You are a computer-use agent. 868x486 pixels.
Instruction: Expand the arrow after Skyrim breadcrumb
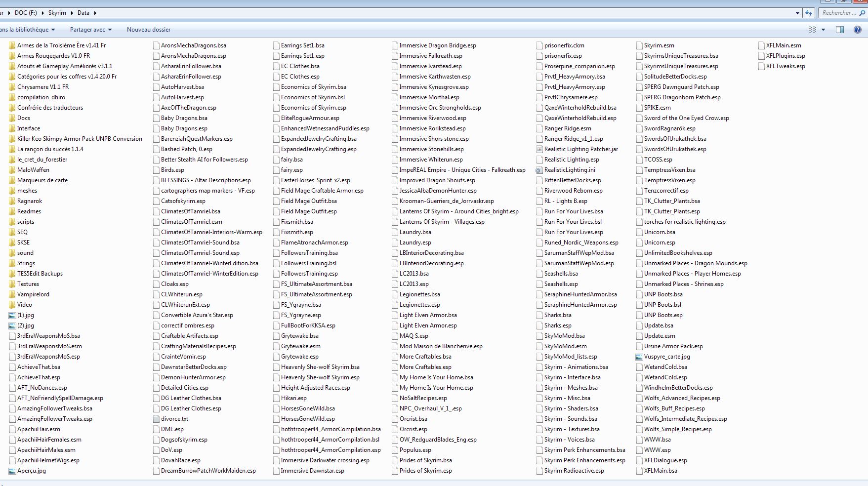click(71, 13)
